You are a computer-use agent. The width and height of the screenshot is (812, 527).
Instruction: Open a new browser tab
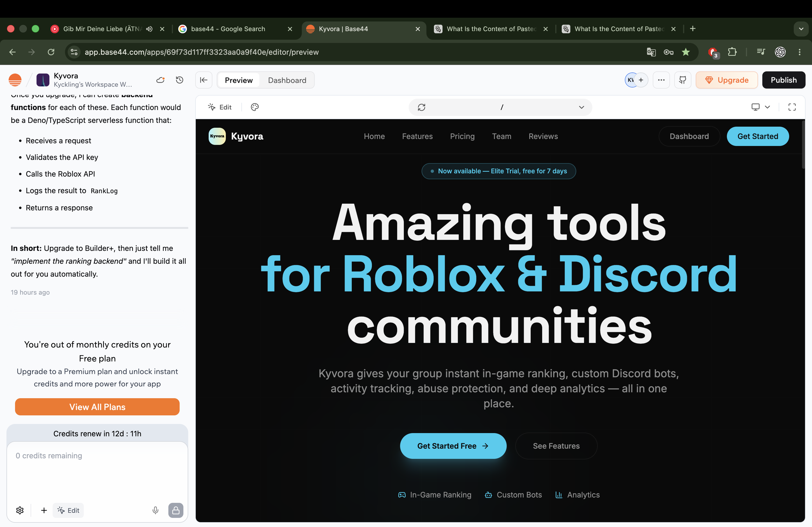[x=693, y=29]
